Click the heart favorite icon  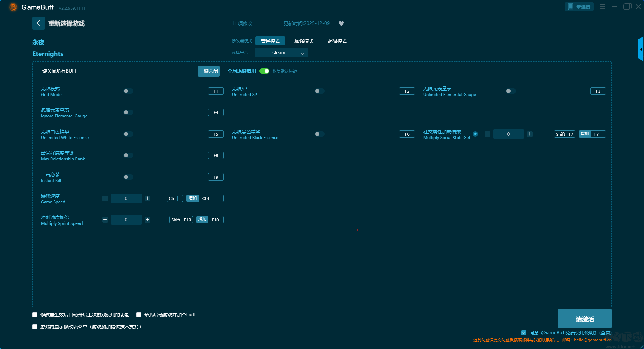[341, 23]
